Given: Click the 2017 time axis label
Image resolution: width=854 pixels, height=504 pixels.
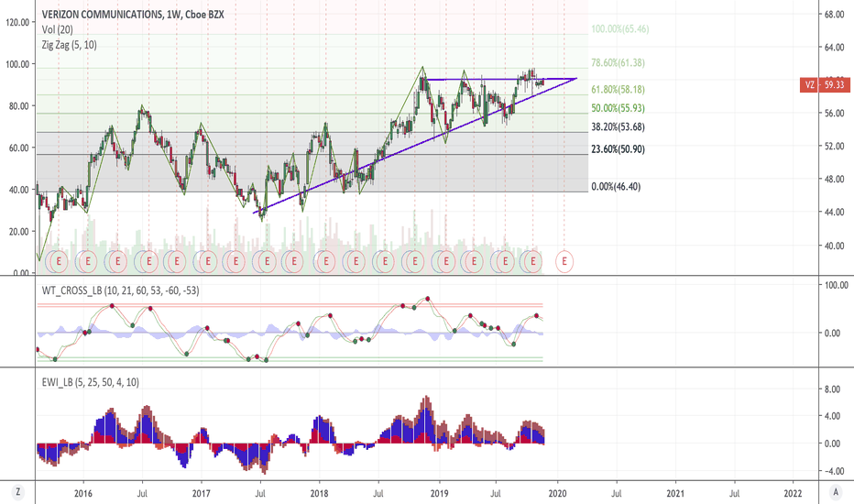Looking at the screenshot, I should [x=201, y=494].
